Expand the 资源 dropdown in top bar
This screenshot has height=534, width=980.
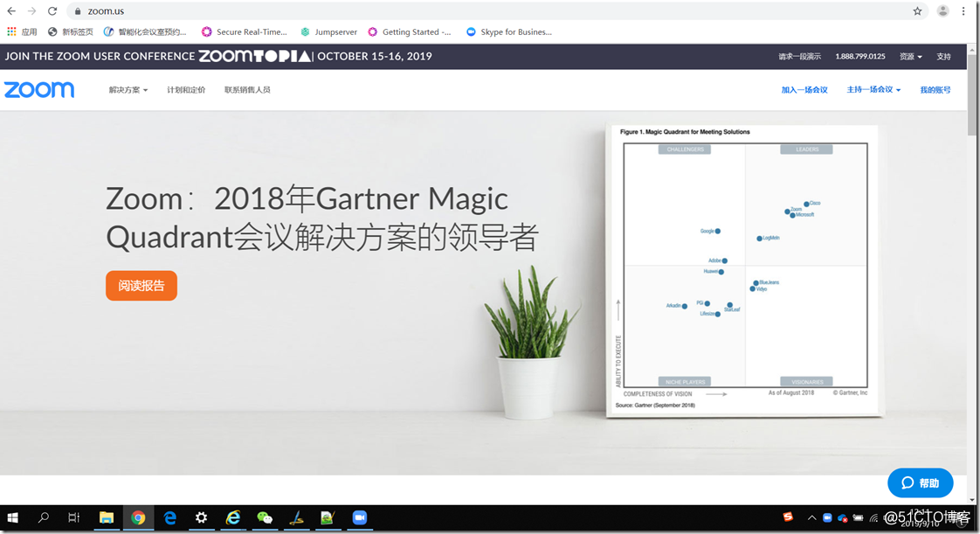(911, 56)
